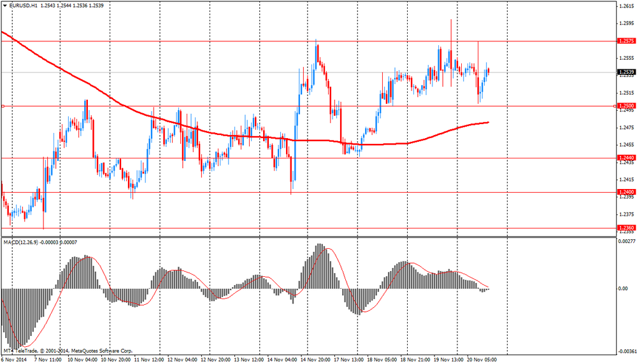Click the 6 Nov 2014 time label

(14, 360)
